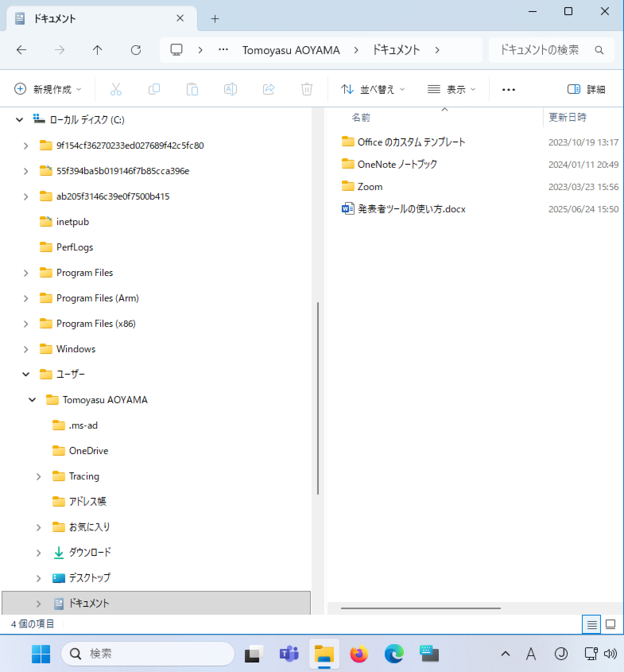Click the Delete trash can icon
Viewport: 624px width, 672px height.
point(306,89)
